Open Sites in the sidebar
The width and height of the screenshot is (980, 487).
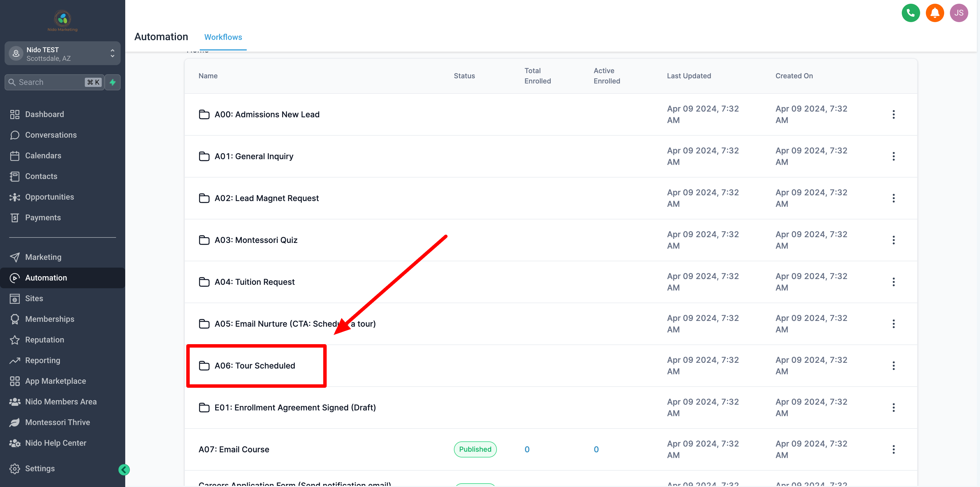[x=62, y=298]
